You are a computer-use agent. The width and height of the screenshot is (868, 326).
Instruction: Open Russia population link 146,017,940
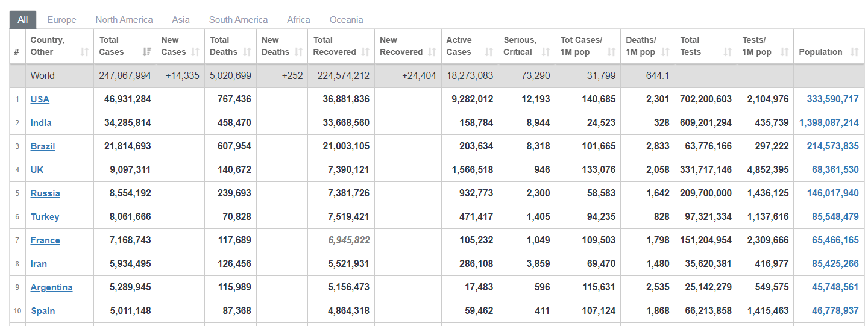tap(833, 193)
